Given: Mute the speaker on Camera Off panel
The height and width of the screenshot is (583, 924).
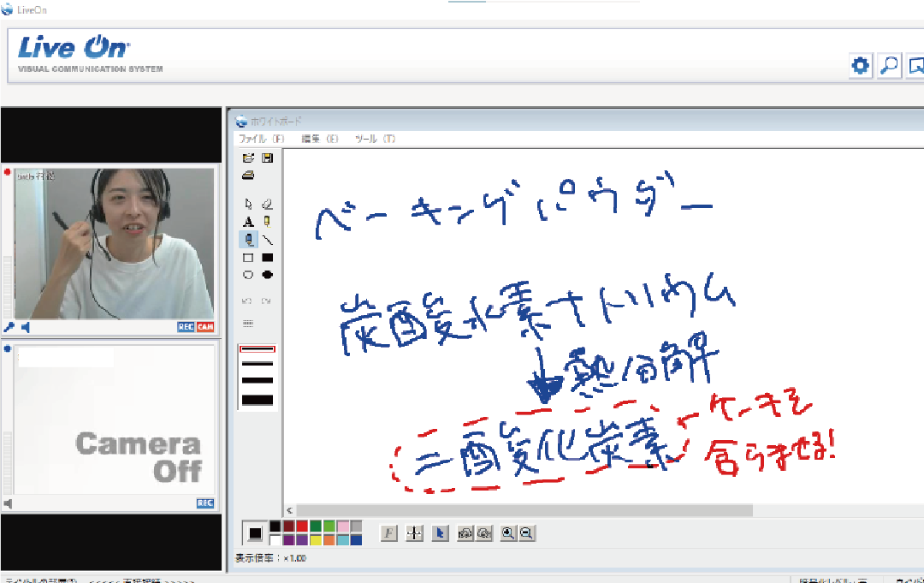Looking at the screenshot, I should (x=9, y=503).
